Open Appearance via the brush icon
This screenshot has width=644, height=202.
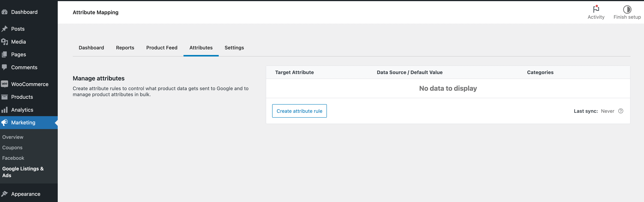(x=4, y=194)
